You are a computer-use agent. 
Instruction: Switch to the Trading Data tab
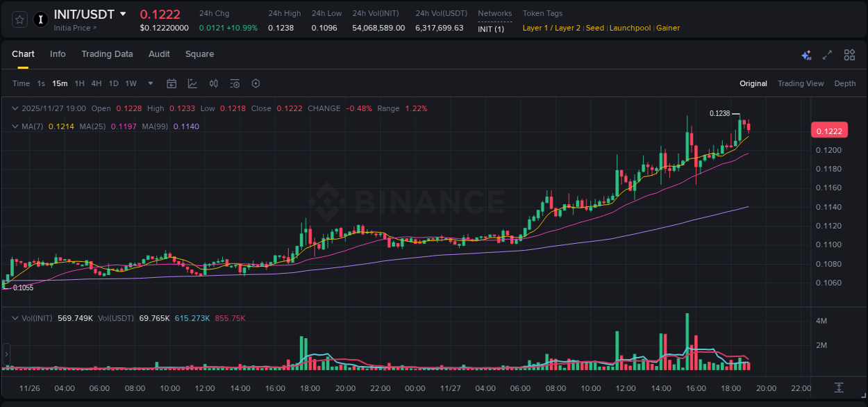[x=107, y=54]
